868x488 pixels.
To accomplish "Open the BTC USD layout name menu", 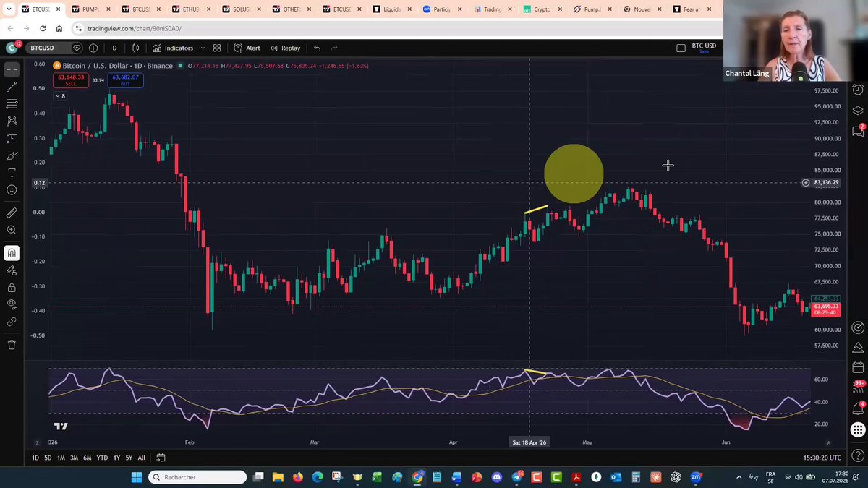I will coord(704,46).
